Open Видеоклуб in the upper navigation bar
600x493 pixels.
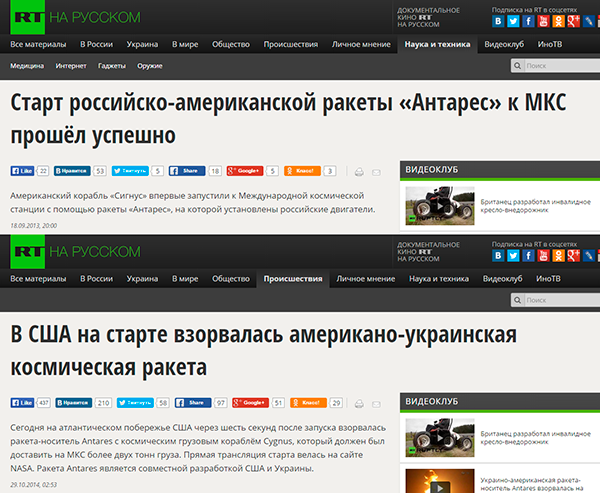click(x=504, y=44)
